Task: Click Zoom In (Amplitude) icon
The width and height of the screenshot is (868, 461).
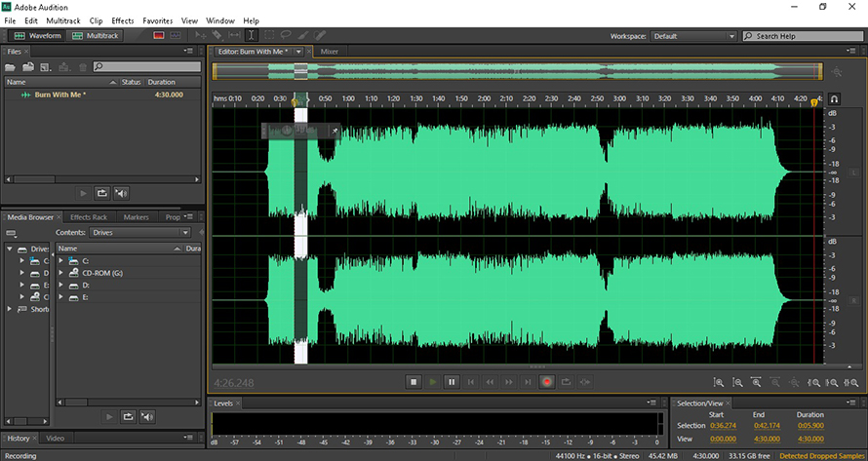Action: click(719, 383)
